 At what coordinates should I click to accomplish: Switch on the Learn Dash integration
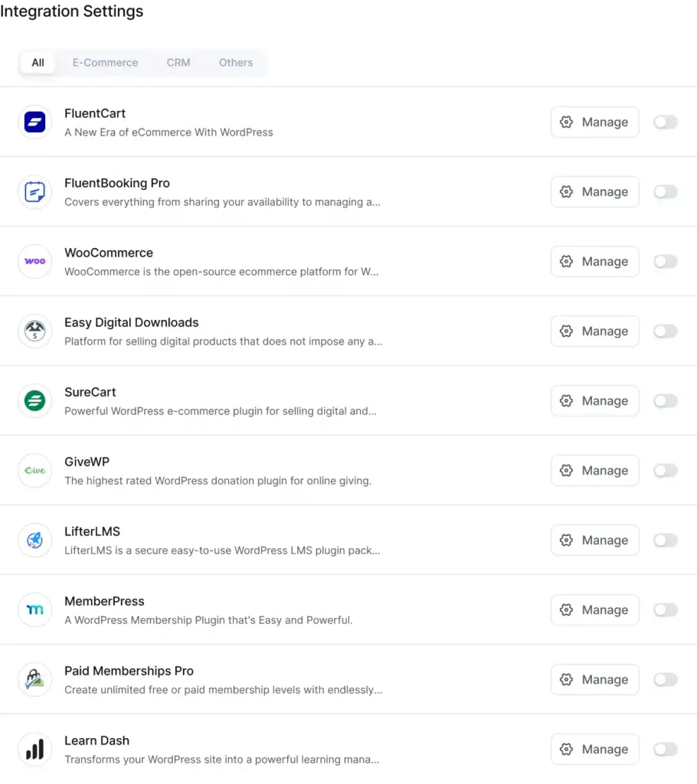[666, 749]
